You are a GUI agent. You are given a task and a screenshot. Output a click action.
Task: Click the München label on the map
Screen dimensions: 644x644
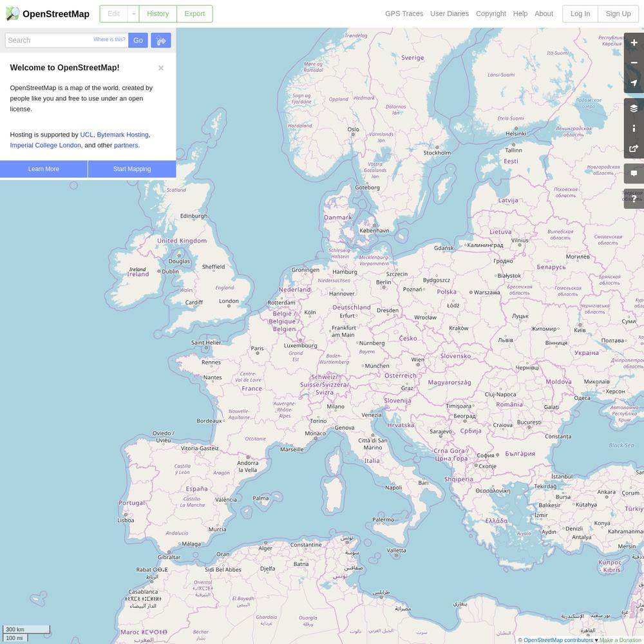click(x=377, y=366)
